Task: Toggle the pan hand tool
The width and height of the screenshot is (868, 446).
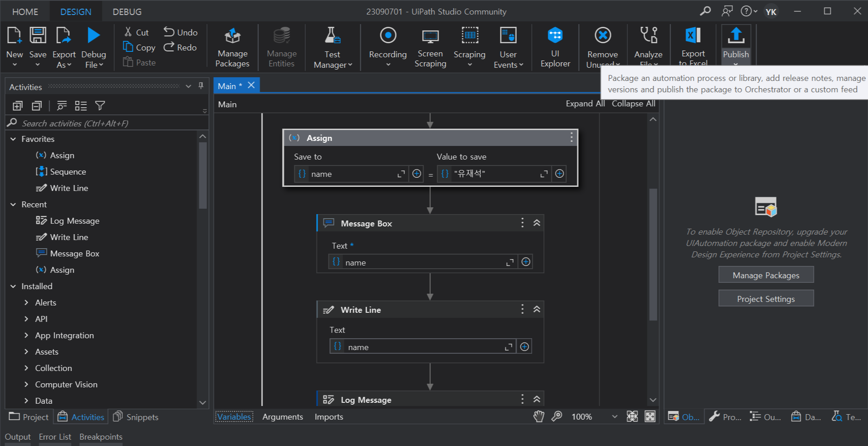Action: [539, 416]
